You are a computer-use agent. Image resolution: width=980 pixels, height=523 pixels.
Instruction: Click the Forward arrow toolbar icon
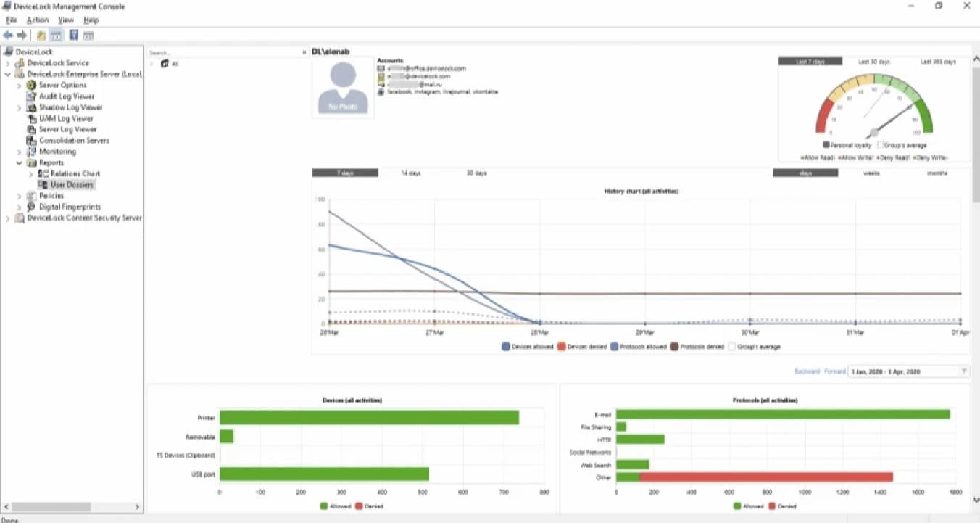22,35
